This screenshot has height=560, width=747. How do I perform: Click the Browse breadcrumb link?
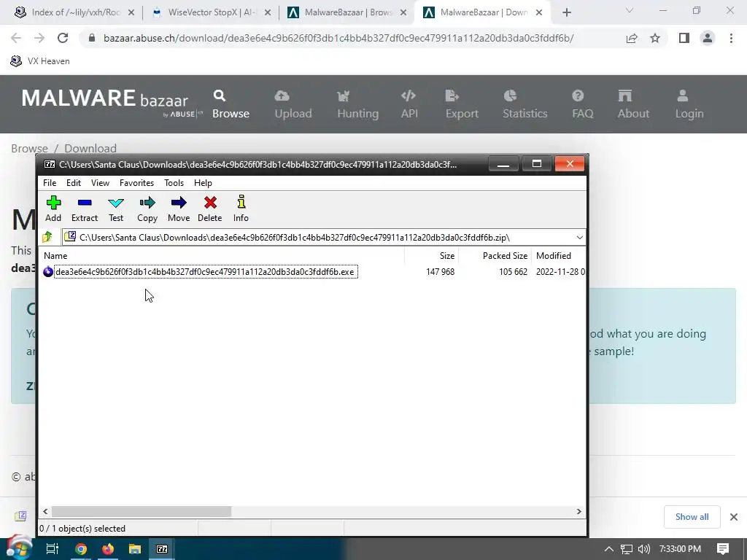(x=29, y=148)
